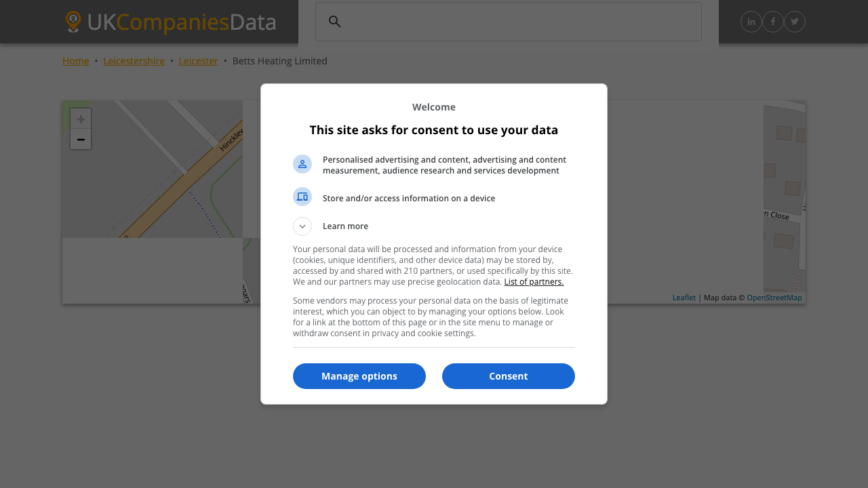Navigate to Leicester breadcrumb
The height and width of the screenshot is (488, 868).
[199, 61]
